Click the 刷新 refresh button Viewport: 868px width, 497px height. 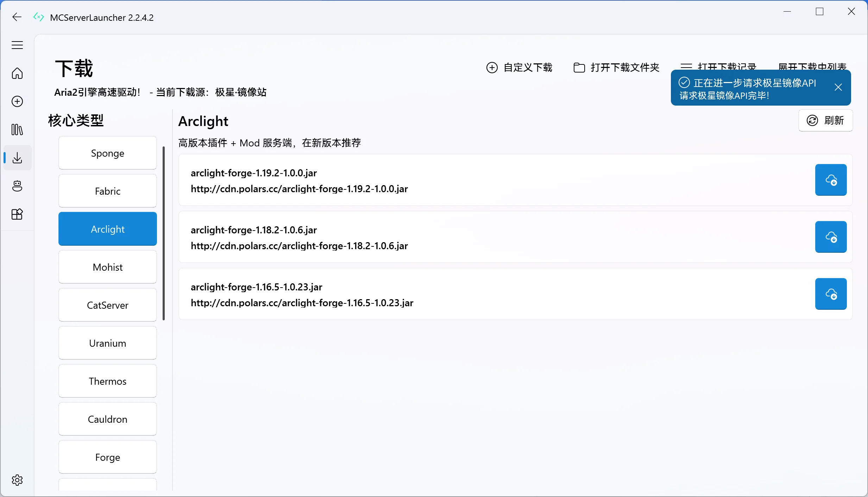point(825,121)
